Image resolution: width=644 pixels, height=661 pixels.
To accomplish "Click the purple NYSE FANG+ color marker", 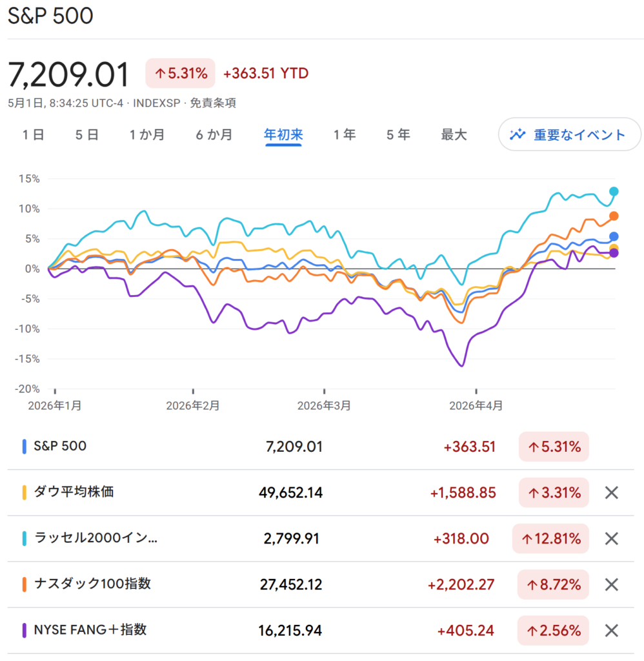I will [24, 630].
